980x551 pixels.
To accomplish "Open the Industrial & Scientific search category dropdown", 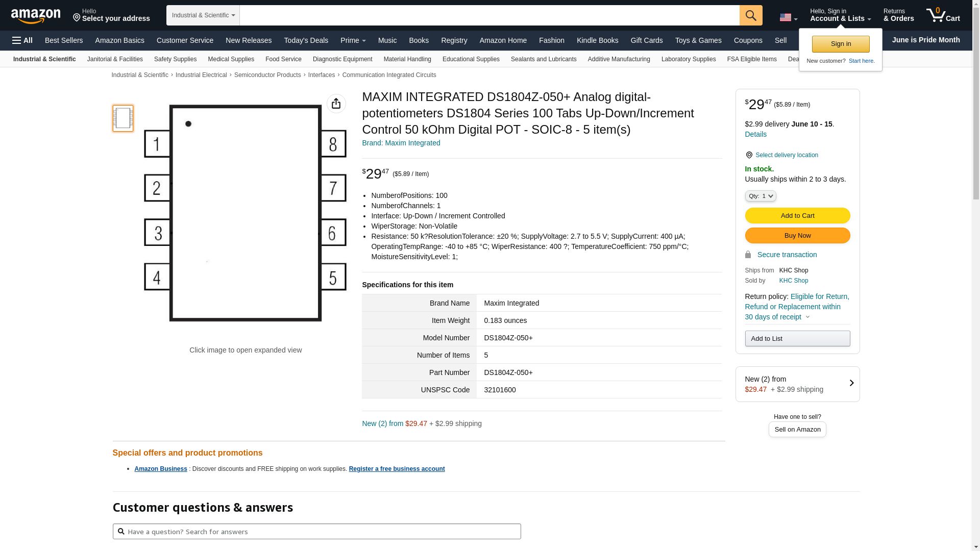I will pyautogui.click(x=203, y=15).
